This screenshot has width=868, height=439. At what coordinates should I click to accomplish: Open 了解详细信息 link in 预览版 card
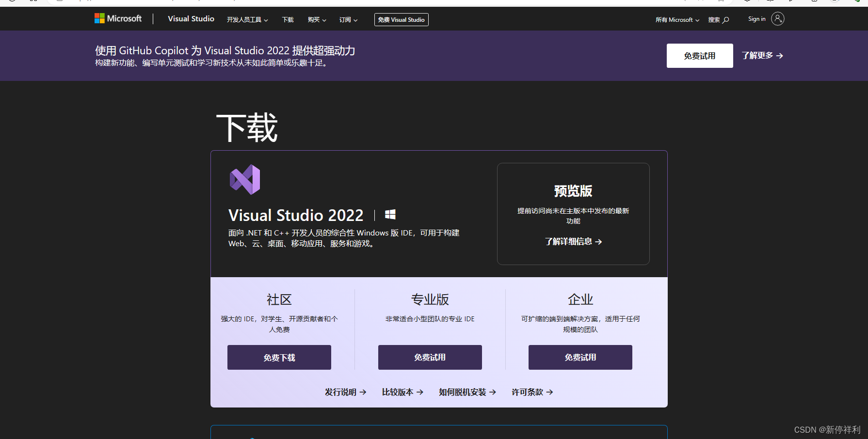[x=573, y=241]
